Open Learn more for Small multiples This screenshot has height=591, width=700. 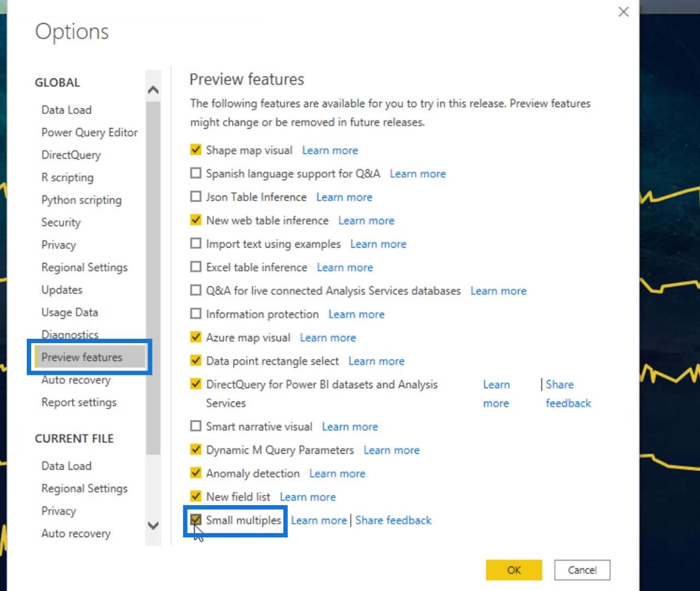pyautogui.click(x=318, y=520)
